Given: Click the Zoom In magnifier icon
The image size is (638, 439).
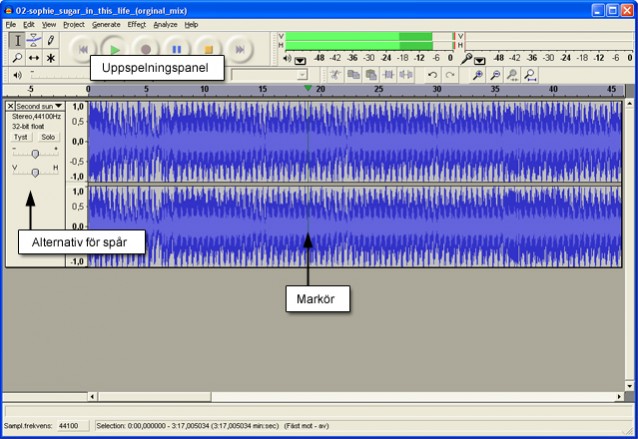Looking at the screenshot, I should pos(478,75).
